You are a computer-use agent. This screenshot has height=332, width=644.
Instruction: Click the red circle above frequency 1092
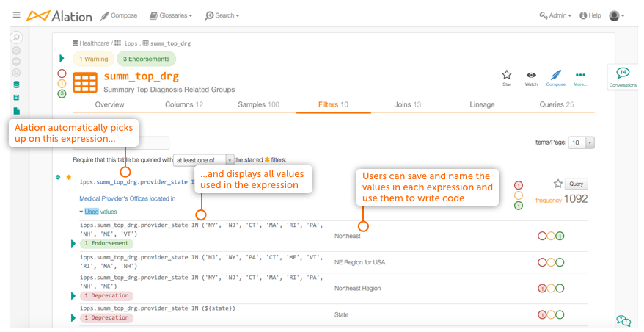point(519,186)
